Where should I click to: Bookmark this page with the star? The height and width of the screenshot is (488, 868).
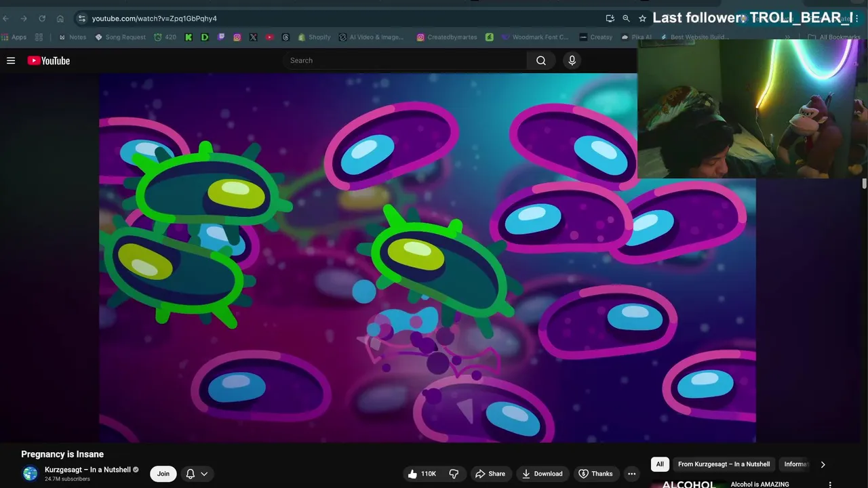point(642,18)
